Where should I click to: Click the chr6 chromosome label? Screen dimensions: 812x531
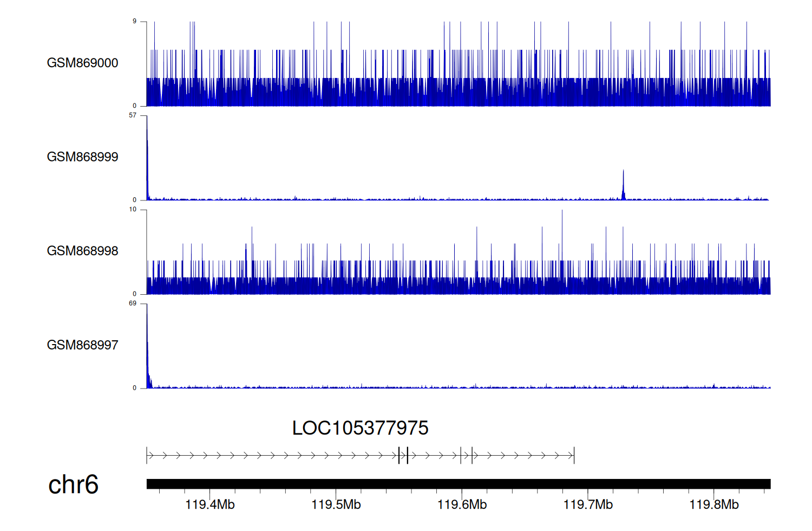click(x=73, y=484)
